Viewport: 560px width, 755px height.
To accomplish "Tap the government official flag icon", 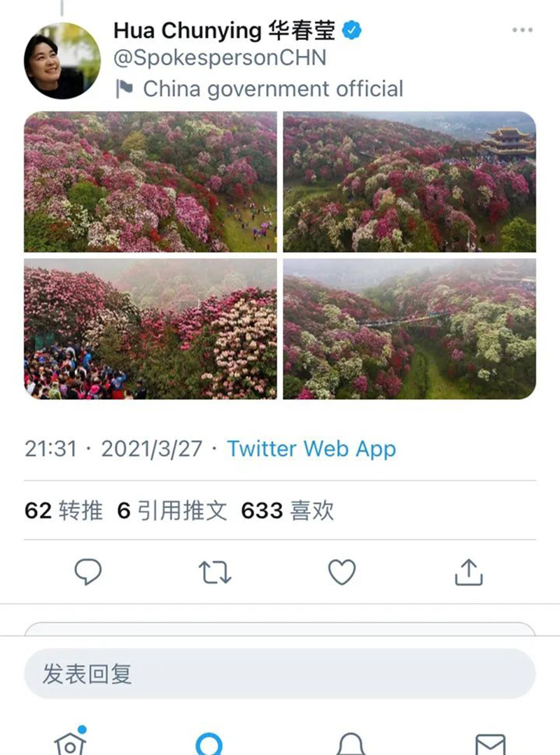I will point(124,88).
